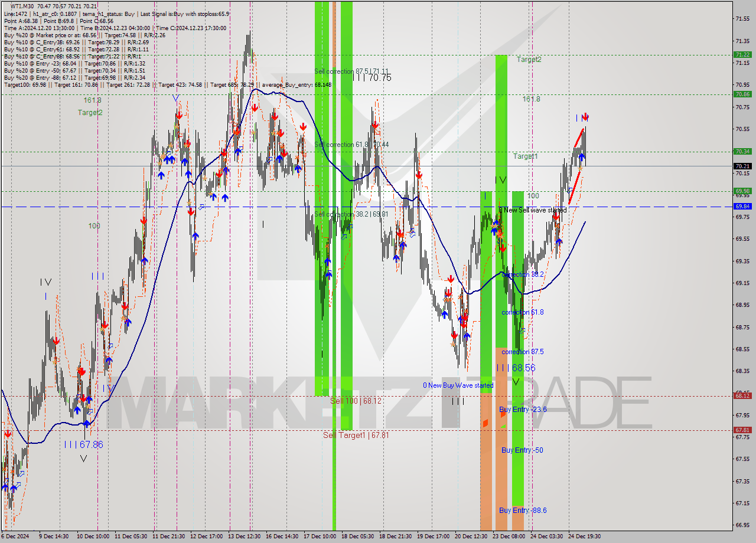Click the WTI,M30 chart title text
This screenshot has width=756, height=543.
pos(54,6)
